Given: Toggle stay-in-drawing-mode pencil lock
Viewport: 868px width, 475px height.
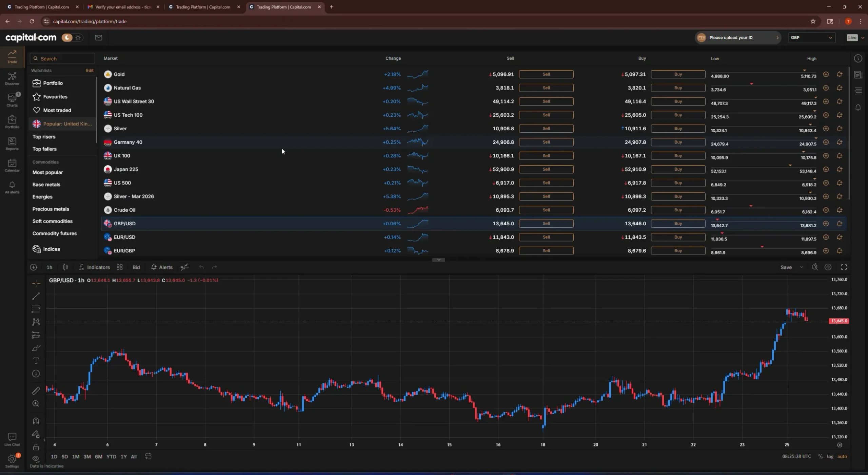Looking at the screenshot, I should (x=36, y=434).
